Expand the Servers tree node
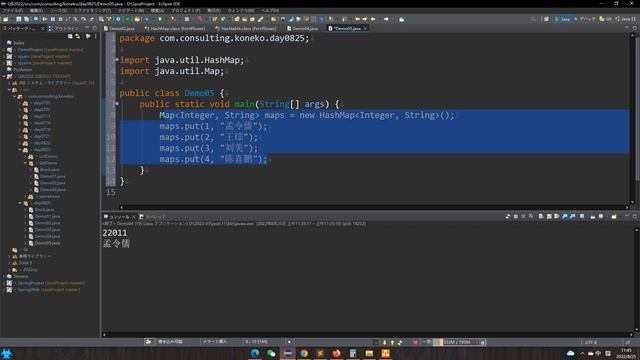This screenshot has height=360, width=640. (4, 276)
